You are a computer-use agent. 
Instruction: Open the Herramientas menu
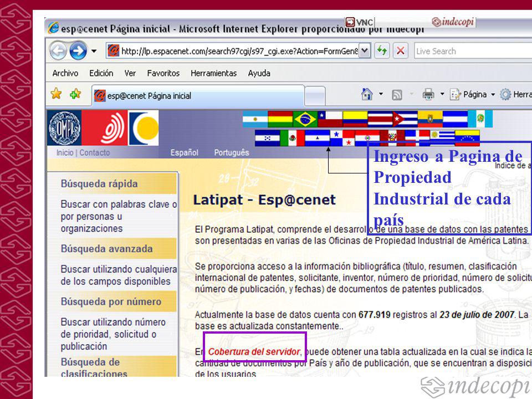213,73
